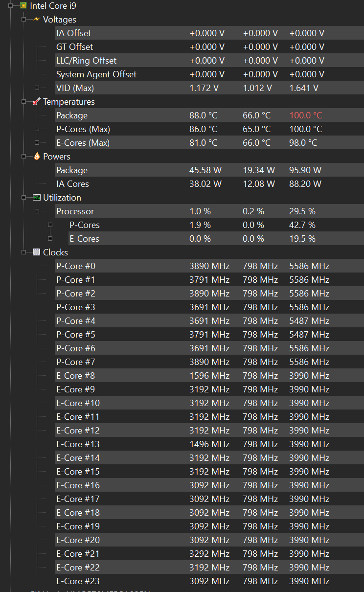
Task: Click the P-Cores utilization maximum 42.7 %
Action: point(302,225)
